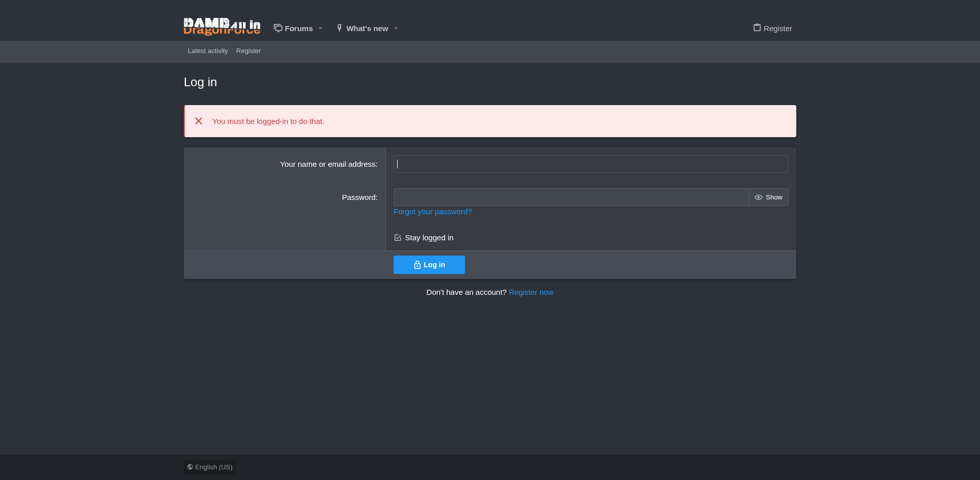Click the Forums chat bubbles icon
Screen dimensions: 980x480
[x=278, y=28]
